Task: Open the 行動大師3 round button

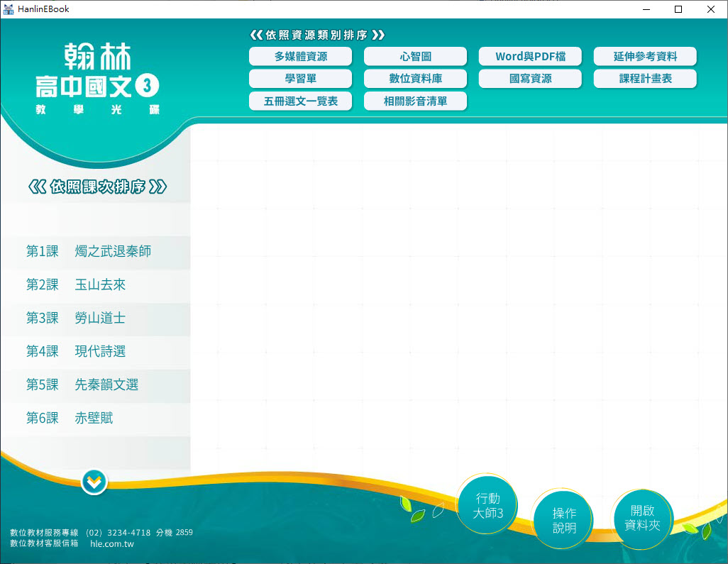Action: click(x=487, y=506)
